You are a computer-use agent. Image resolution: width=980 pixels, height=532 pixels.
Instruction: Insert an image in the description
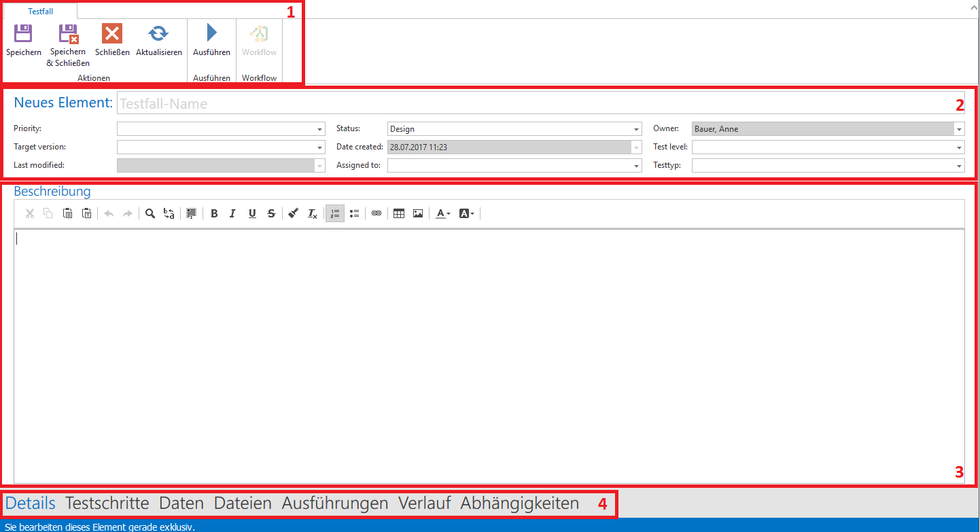(x=418, y=213)
